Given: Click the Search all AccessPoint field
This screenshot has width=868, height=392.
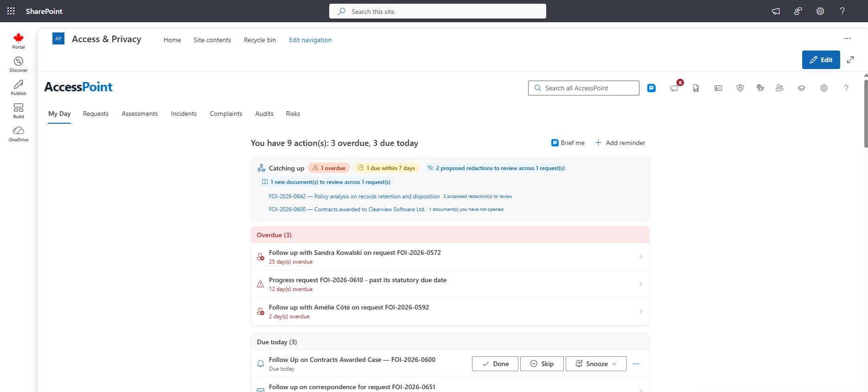Looking at the screenshot, I should pyautogui.click(x=584, y=88).
